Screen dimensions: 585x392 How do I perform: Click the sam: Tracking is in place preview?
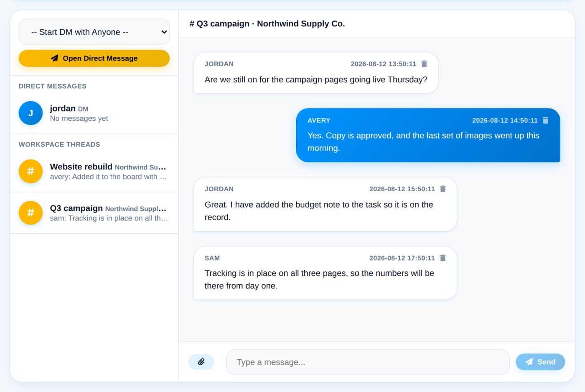(109, 218)
